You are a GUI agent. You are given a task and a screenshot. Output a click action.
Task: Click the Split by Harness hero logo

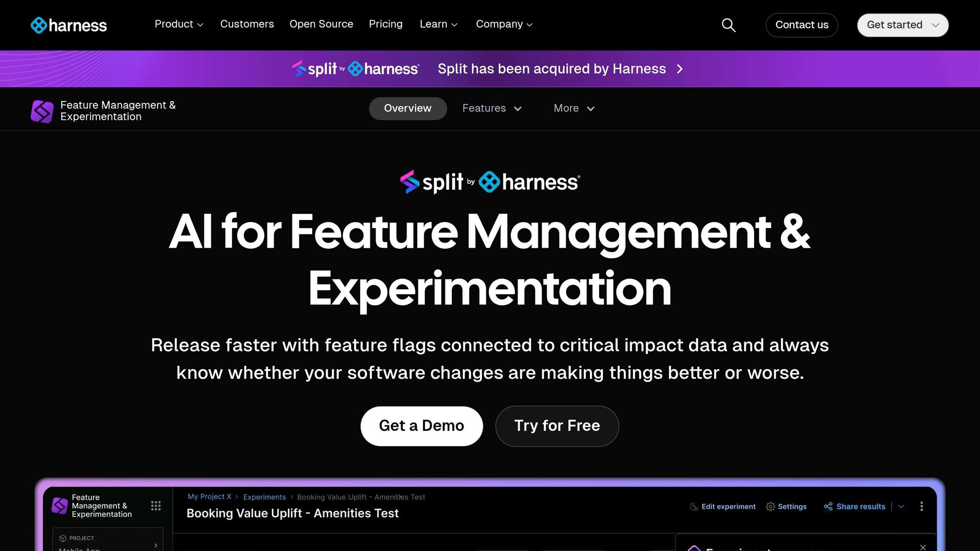(x=490, y=182)
